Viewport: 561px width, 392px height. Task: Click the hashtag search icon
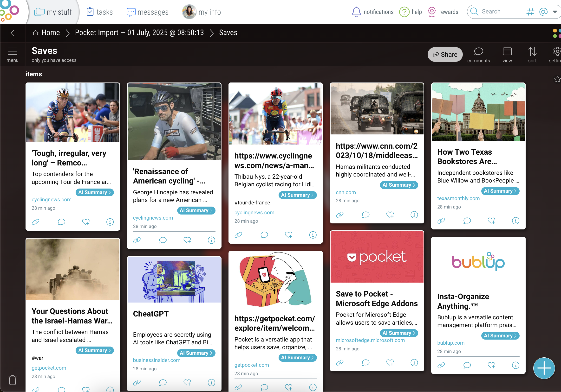pyautogui.click(x=530, y=12)
